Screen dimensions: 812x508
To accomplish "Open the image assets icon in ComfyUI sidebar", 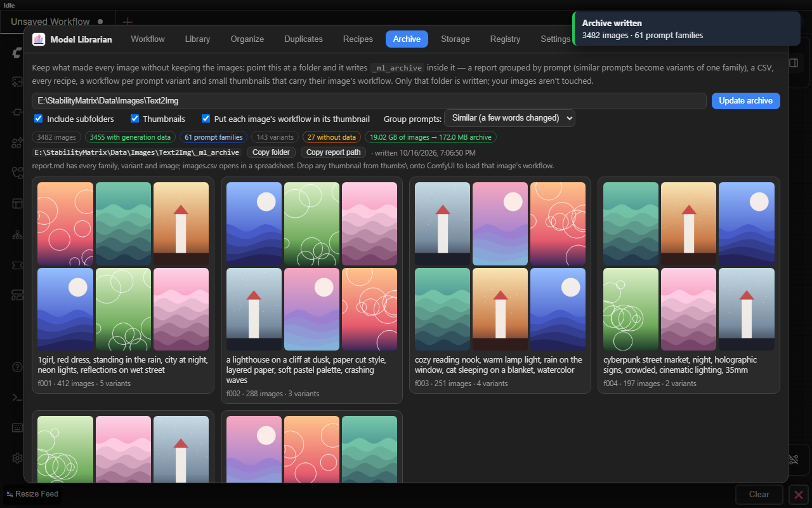I will [x=17, y=81].
